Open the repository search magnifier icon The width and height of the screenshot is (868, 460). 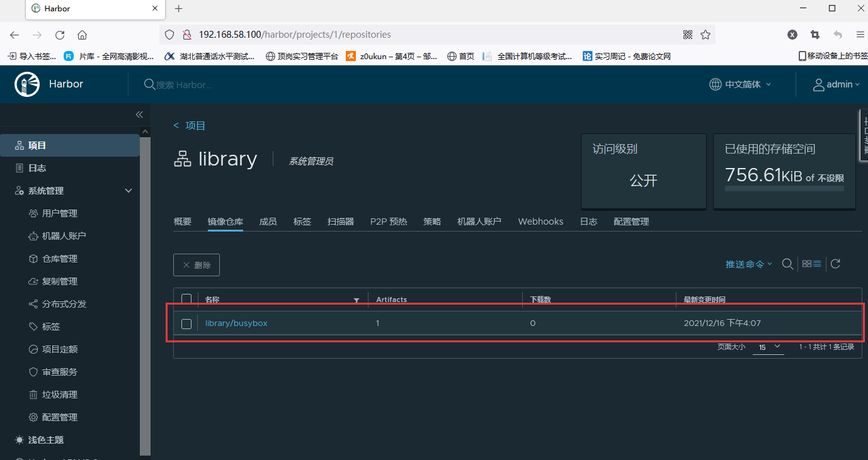point(787,264)
